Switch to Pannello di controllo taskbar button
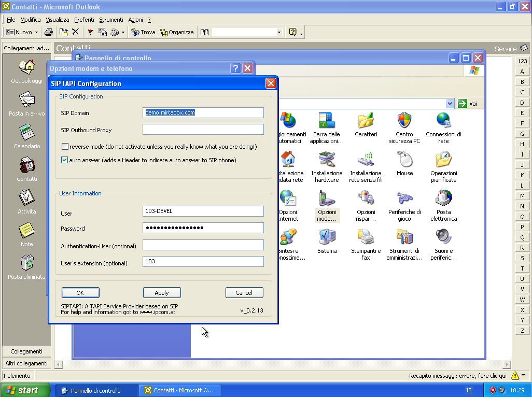The height and width of the screenshot is (397, 532). (x=96, y=391)
